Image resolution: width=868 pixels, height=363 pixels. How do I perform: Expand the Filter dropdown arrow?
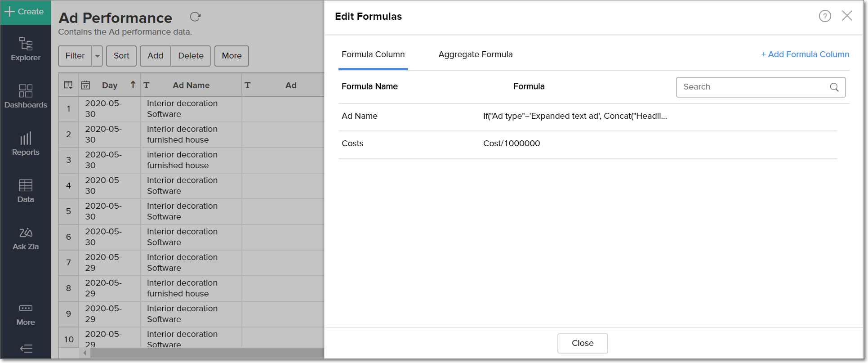coord(98,56)
